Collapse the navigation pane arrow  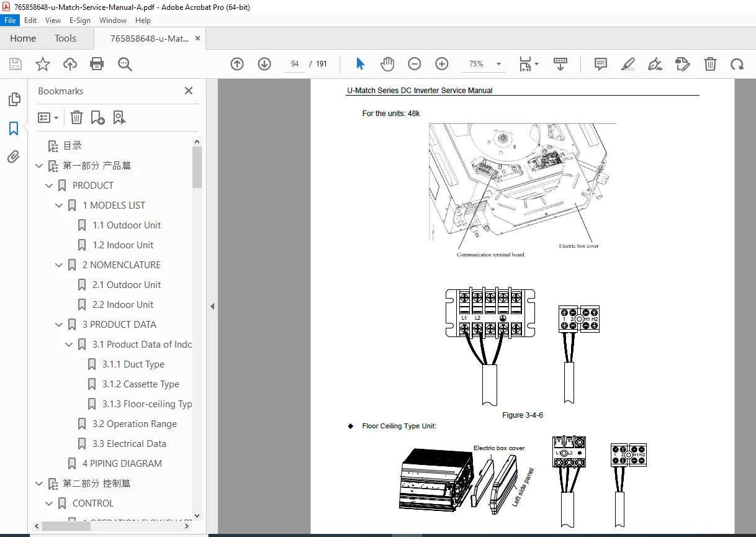click(212, 306)
